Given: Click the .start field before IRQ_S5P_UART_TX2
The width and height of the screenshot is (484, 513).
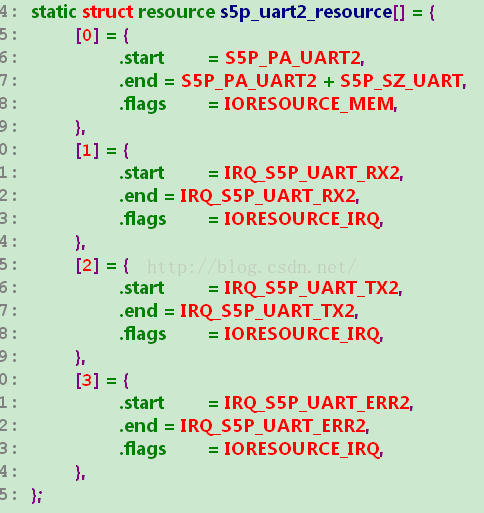Looking at the screenshot, I should [x=142, y=288].
